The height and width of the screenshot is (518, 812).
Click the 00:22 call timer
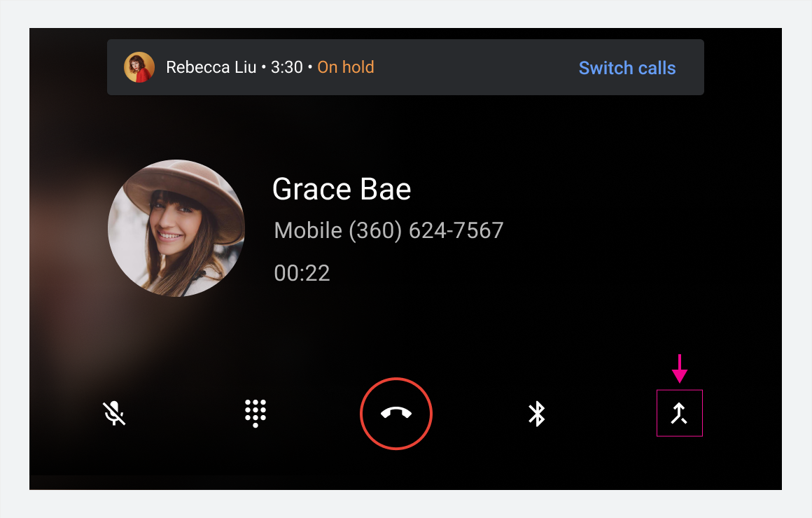point(301,273)
